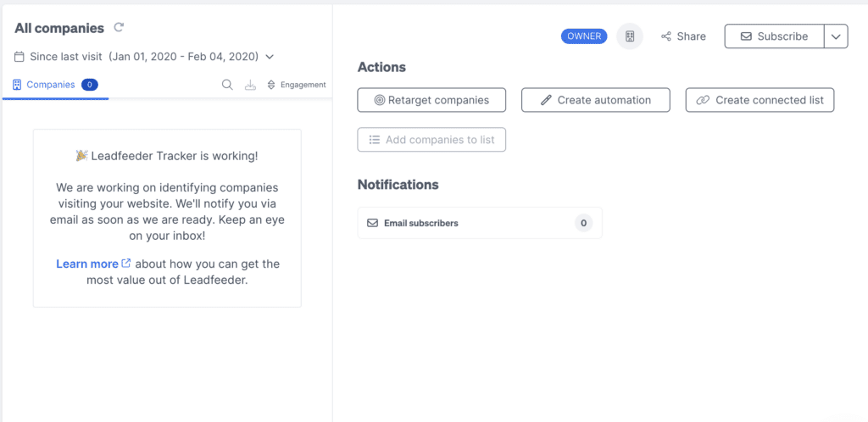Click the OWNER badge
The width and height of the screenshot is (868, 422).
pos(585,36)
